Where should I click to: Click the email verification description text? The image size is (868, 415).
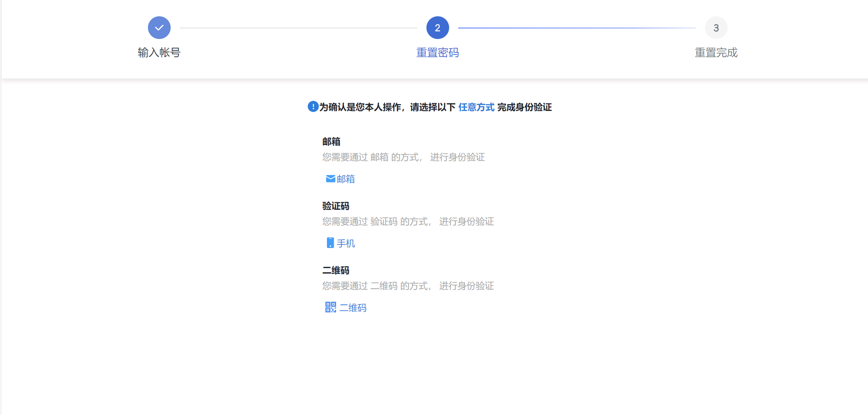pos(403,157)
